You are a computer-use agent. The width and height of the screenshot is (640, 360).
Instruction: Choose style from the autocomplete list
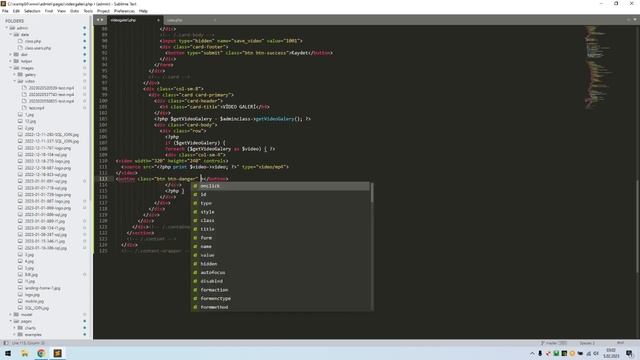point(281,212)
